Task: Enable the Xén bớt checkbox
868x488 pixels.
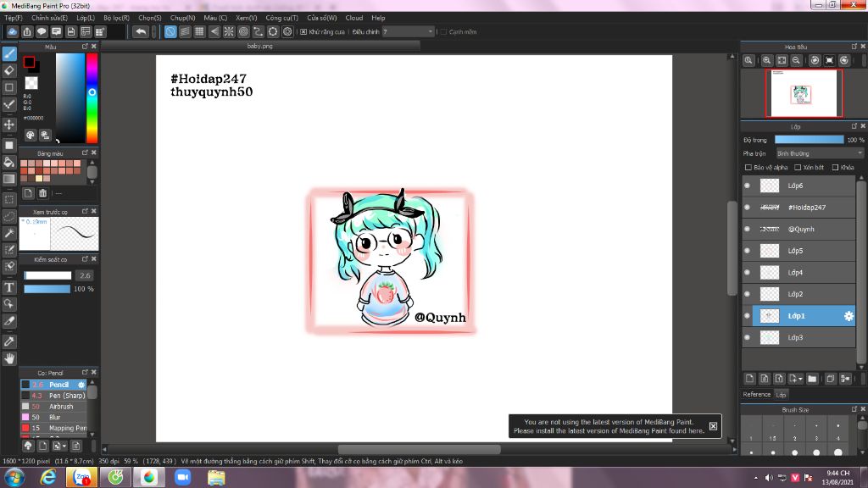Action: 798,167
